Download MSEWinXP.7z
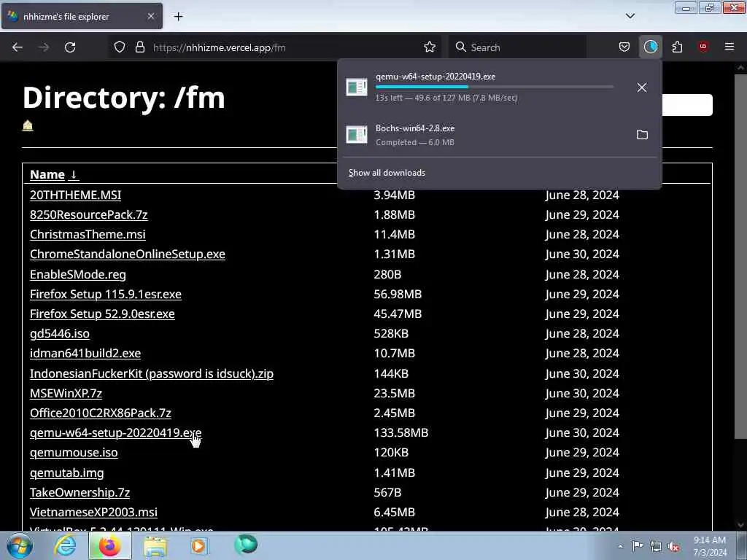The width and height of the screenshot is (747, 560). 66,393
